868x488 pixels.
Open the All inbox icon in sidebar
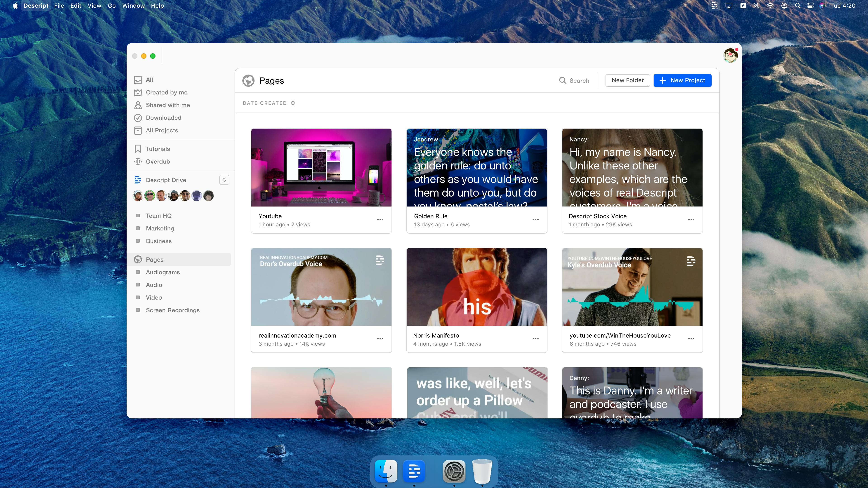click(x=138, y=80)
